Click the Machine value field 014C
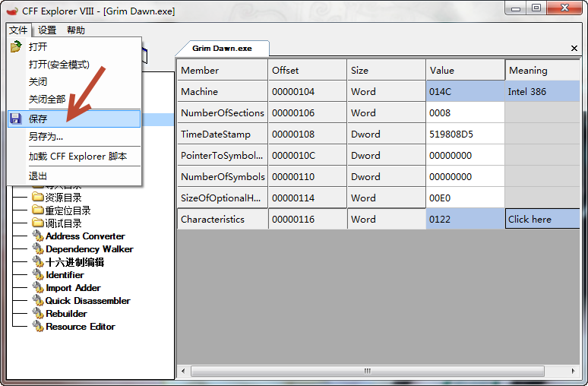 point(464,91)
